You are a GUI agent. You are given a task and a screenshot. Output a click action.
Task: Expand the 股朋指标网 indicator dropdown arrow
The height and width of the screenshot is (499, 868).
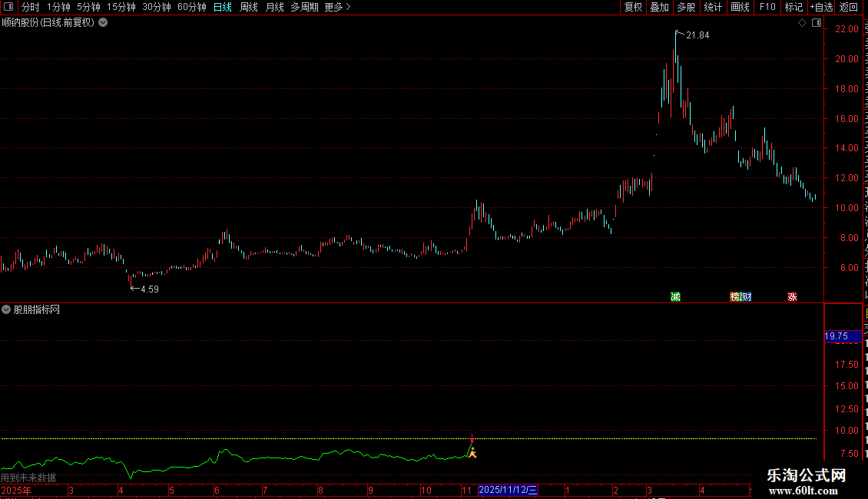[x=6, y=310]
